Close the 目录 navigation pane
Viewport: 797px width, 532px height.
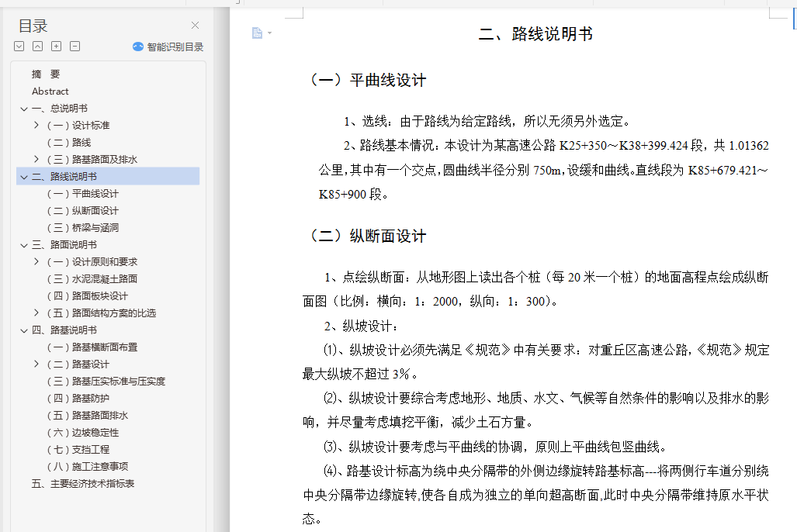[195, 26]
